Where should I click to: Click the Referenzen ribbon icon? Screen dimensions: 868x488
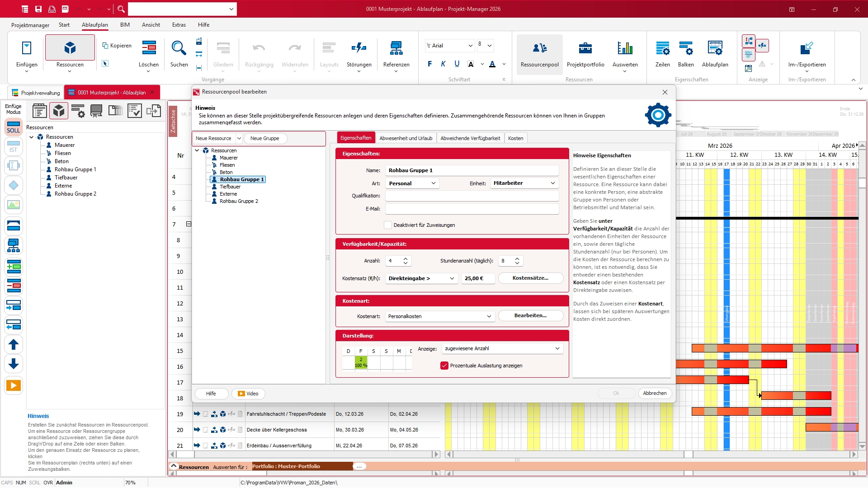point(396,48)
